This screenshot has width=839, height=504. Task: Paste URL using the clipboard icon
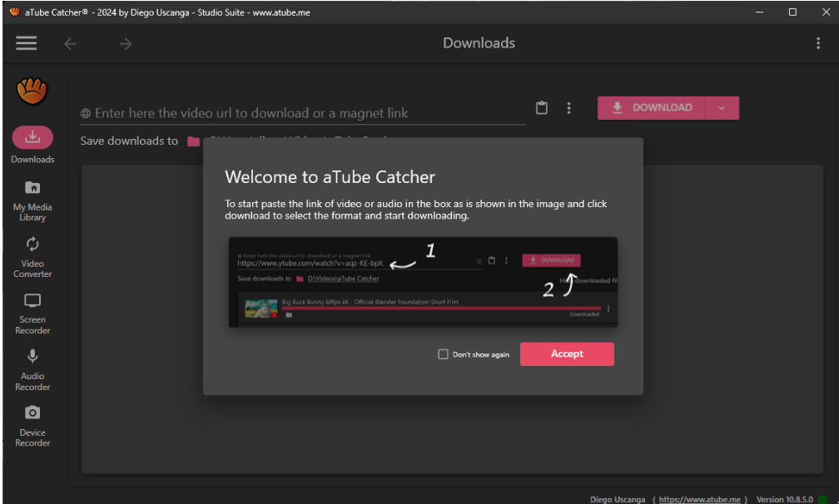(x=542, y=107)
